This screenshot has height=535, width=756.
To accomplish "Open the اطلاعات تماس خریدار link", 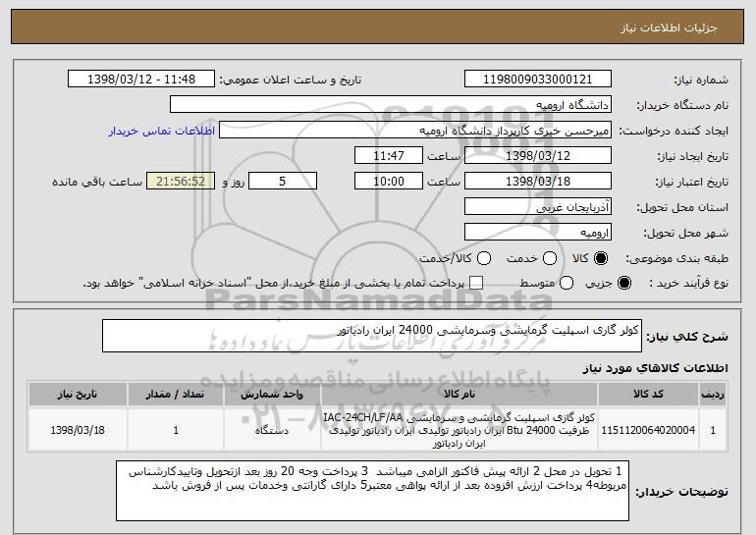I will (x=162, y=132).
